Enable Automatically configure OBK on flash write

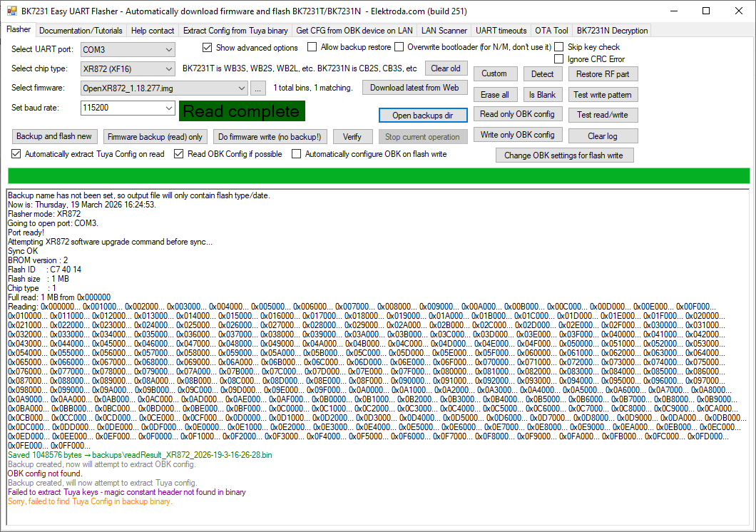(297, 154)
